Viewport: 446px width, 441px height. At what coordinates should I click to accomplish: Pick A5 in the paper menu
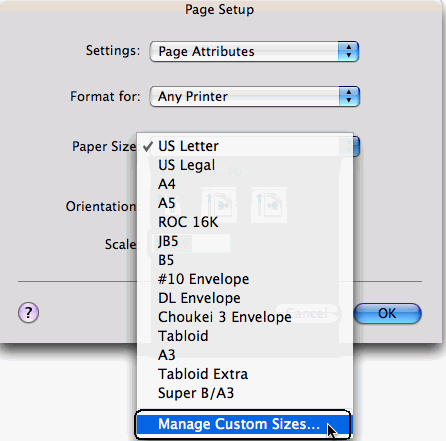tap(245, 203)
